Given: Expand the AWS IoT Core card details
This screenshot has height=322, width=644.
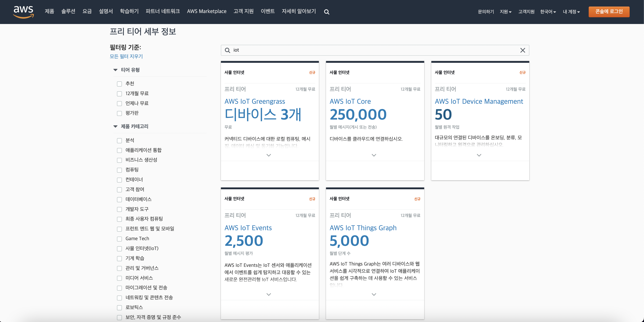Looking at the screenshot, I should click(x=374, y=155).
